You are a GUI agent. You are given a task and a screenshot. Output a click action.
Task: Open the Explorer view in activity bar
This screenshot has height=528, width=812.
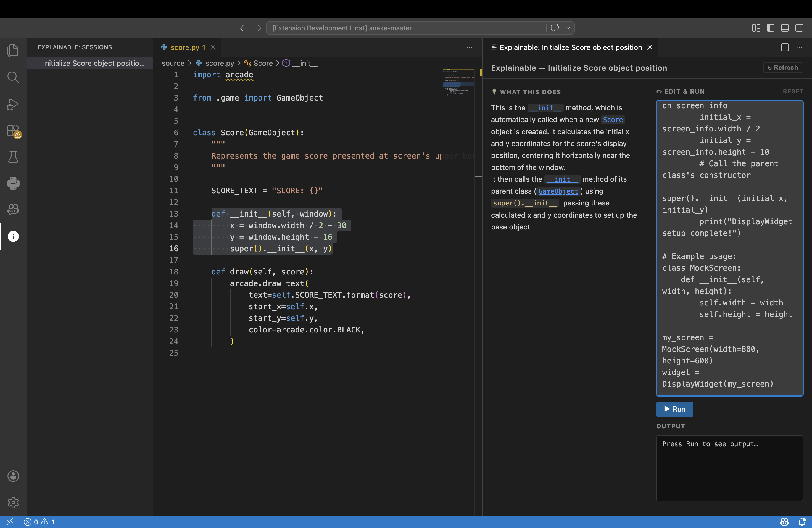(13, 51)
